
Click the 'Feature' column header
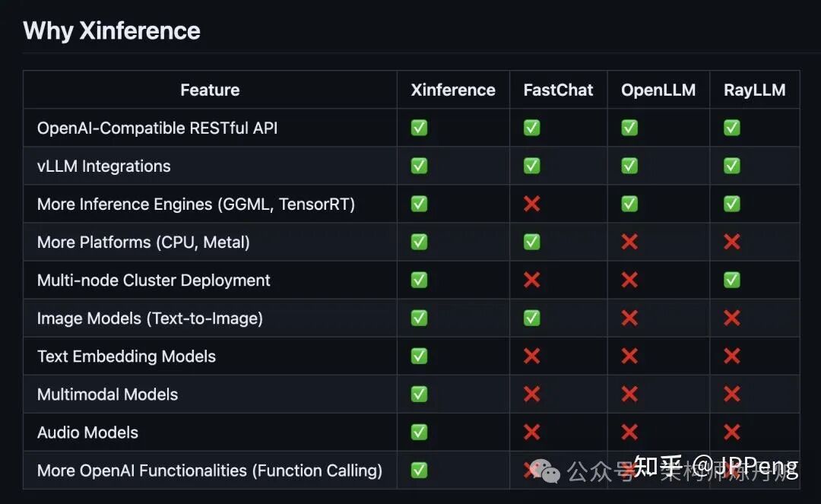(x=210, y=90)
